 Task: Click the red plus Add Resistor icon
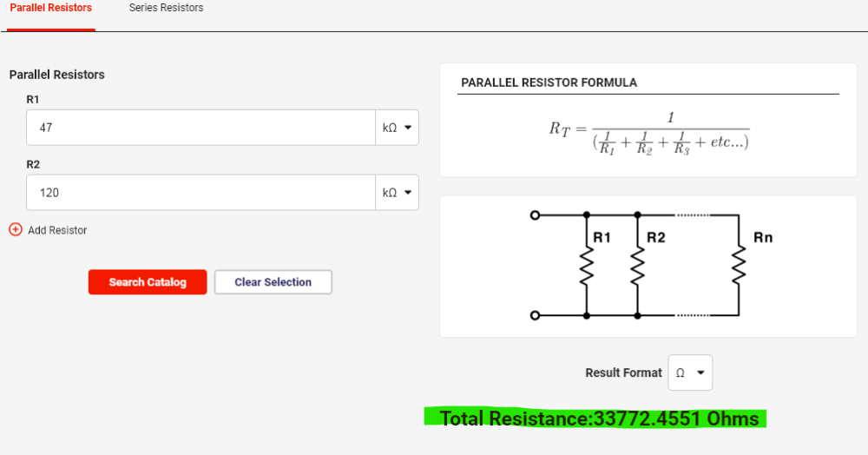pos(16,229)
